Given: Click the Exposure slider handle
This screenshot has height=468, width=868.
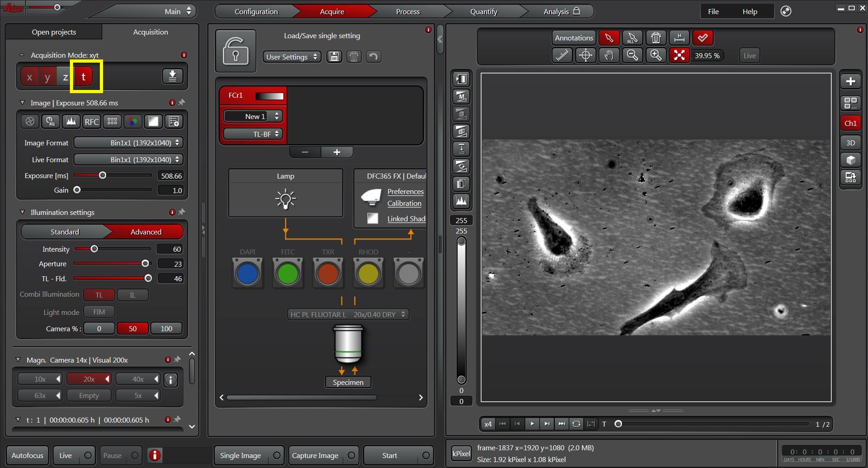Looking at the screenshot, I should [x=103, y=175].
